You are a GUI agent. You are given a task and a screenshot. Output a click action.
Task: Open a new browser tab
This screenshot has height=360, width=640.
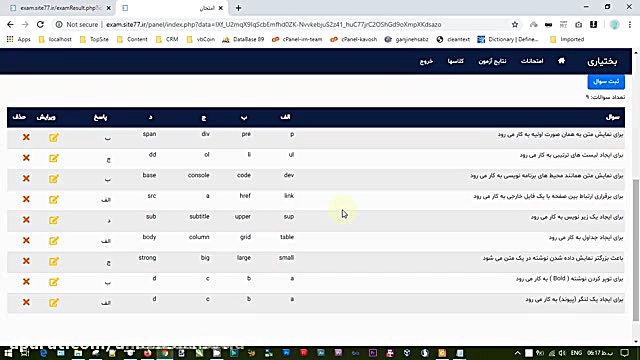238,8
